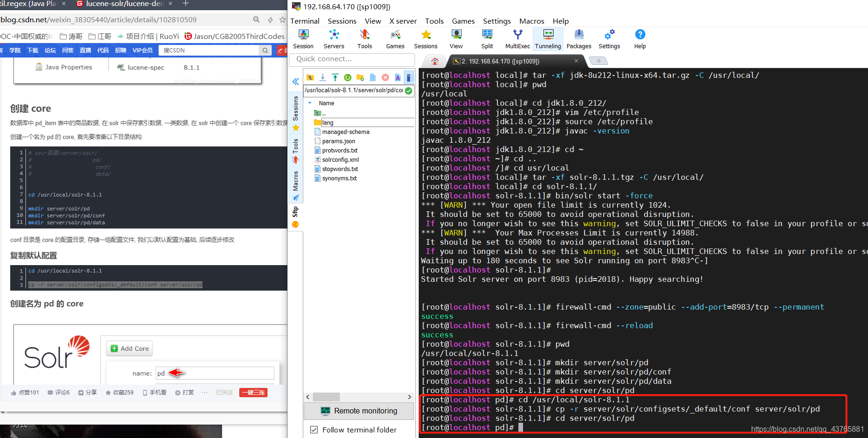
Task: Click the text rename icon in SFTP toolbar
Action: (398, 77)
